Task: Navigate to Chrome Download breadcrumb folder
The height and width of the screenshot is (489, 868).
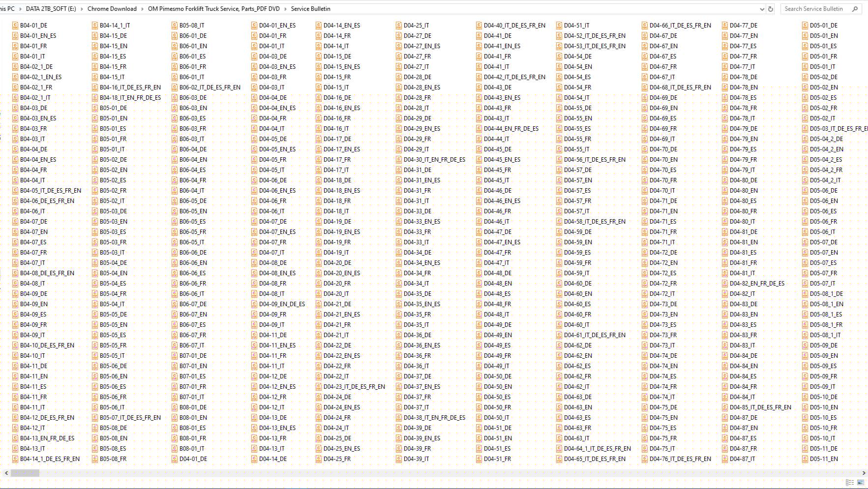Action: tap(112, 9)
